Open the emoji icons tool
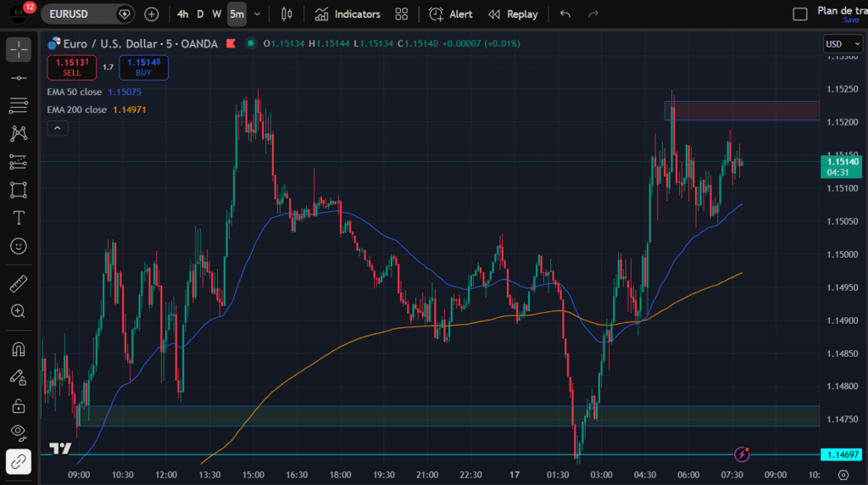Screen dimensions: 868x485 [x=19, y=247]
